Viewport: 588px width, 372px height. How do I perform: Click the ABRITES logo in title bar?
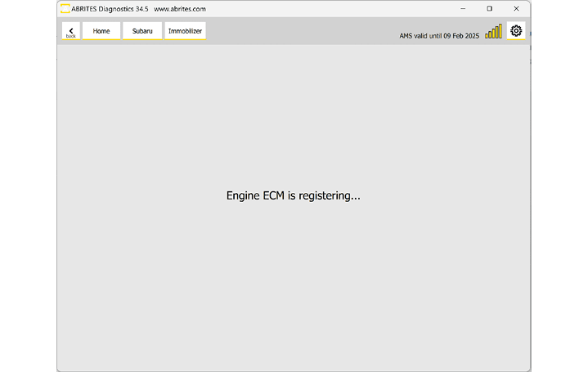click(65, 8)
